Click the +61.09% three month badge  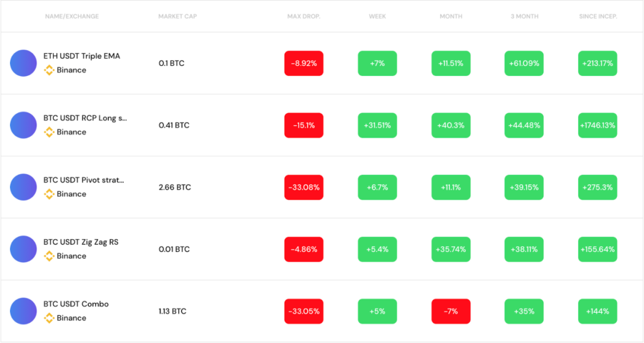(x=524, y=63)
